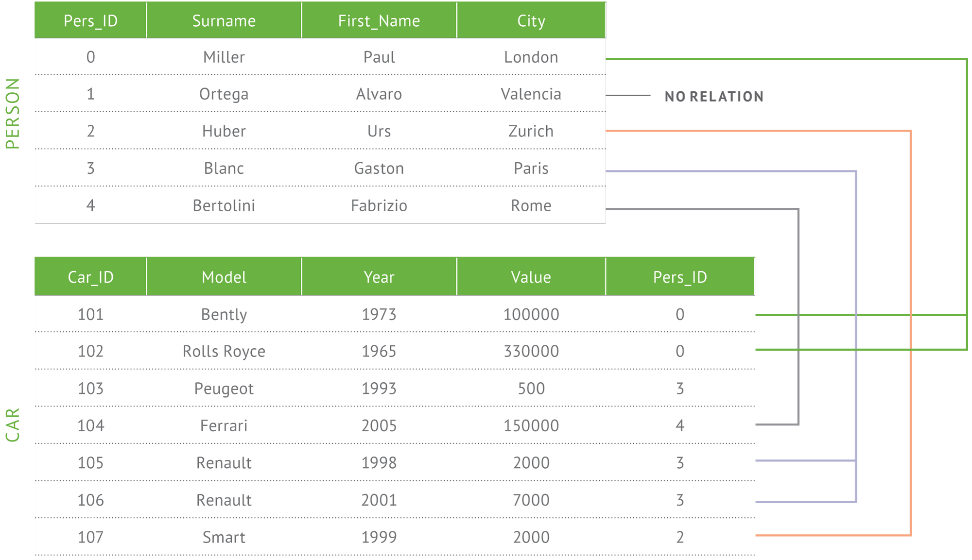Click the vertical PERSON table label
Image resolution: width=972 pixels, height=560 pixels.
pos(13,113)
